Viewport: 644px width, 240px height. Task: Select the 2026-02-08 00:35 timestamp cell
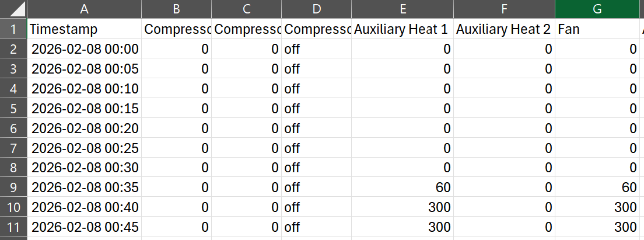pyautogui.click(x=85, y=187)
